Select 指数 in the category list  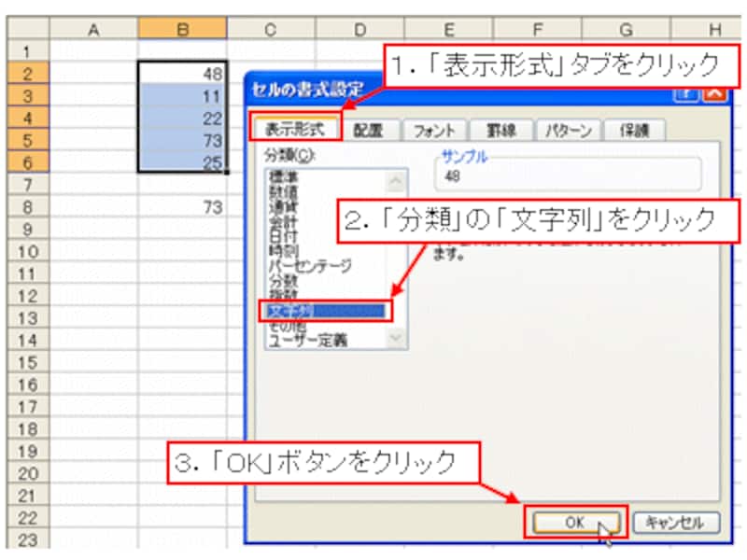pos(283,294)
